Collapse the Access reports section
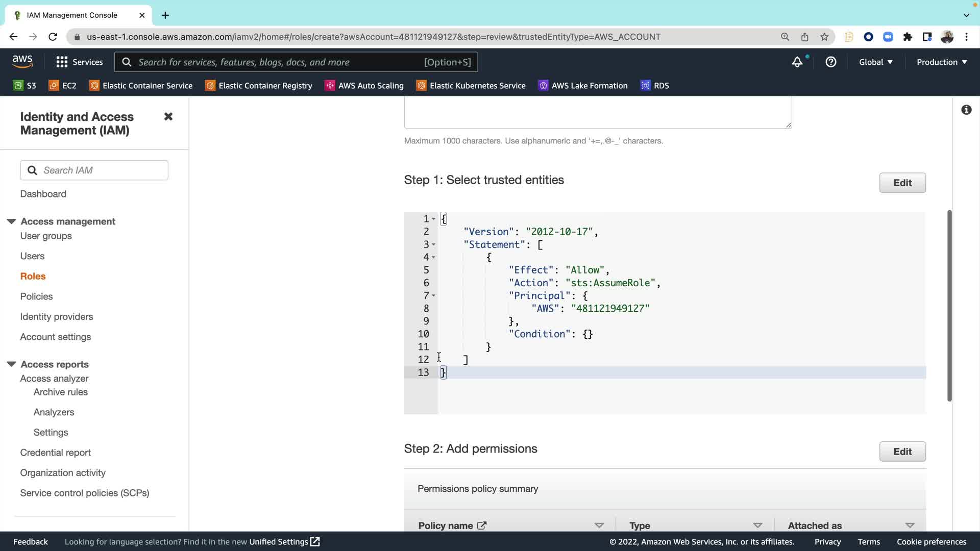Image resolution: width=980 pixels, height=551 pixels. 11,364
